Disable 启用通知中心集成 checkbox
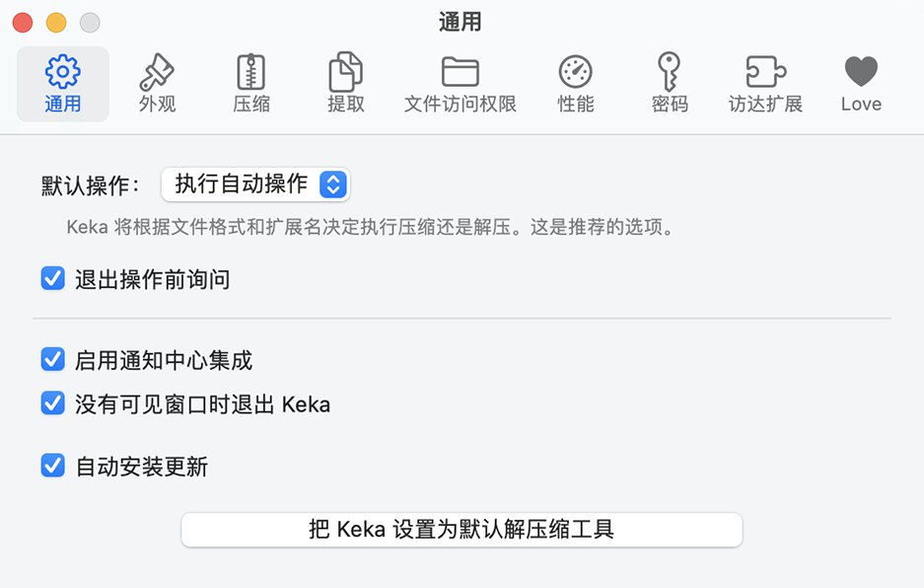 53,360
